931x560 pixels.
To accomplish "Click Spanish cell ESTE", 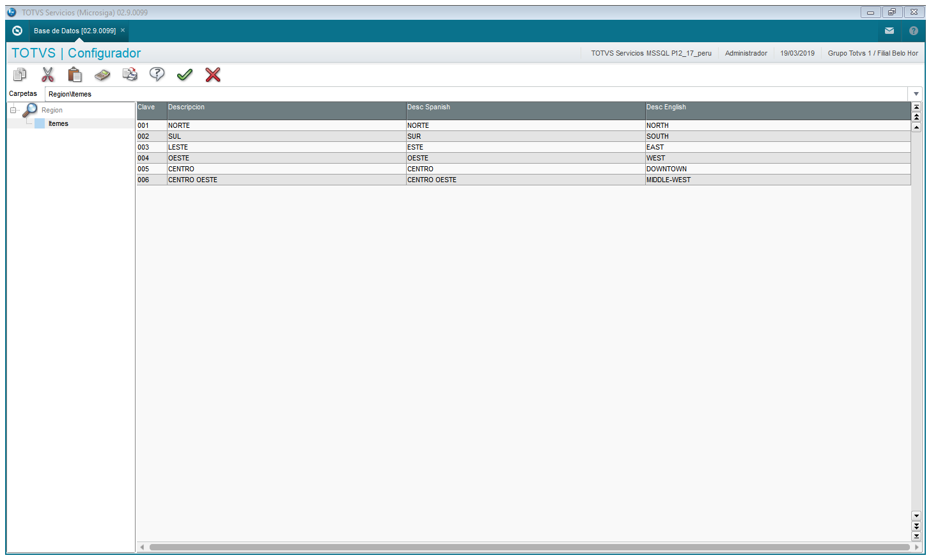I will click(x=526, y=147).
